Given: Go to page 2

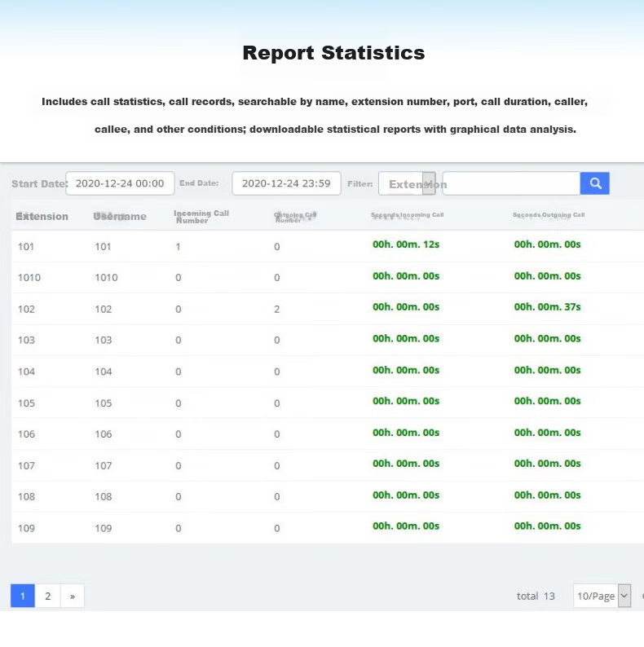Looking at the screenshot, I should (48, 596).
